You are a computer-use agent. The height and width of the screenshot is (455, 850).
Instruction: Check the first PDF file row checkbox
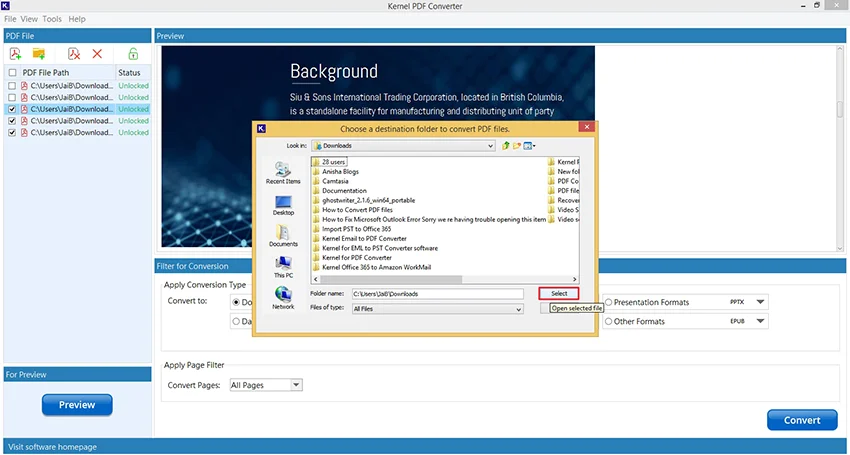tap(12, 86)
